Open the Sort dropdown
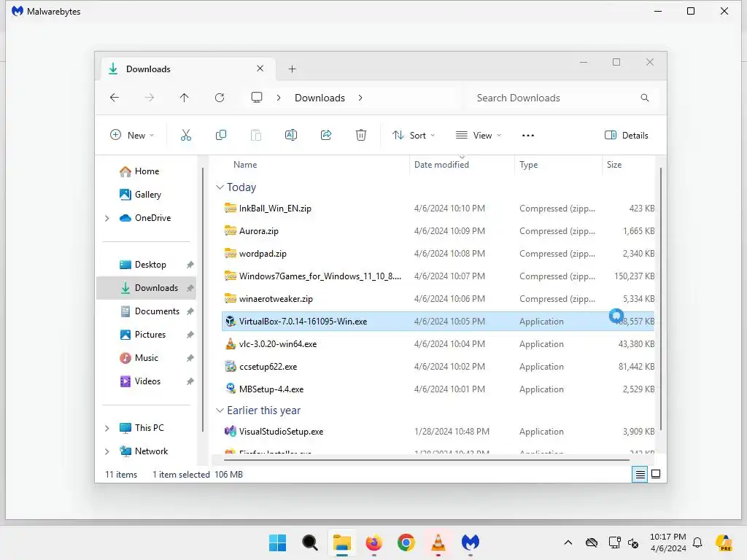Viewport: 747px width, 560px height. pos(414,135)
